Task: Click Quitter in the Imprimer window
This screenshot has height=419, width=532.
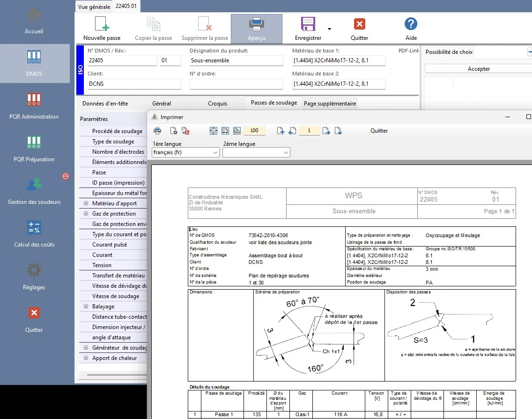Action: tap(379, 131)
